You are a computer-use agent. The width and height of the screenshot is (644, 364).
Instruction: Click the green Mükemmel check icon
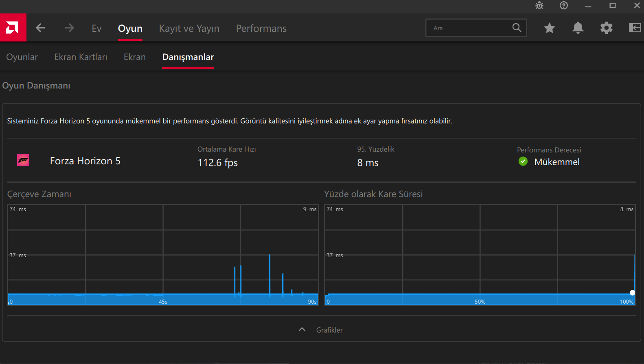[x=523, y=161]
